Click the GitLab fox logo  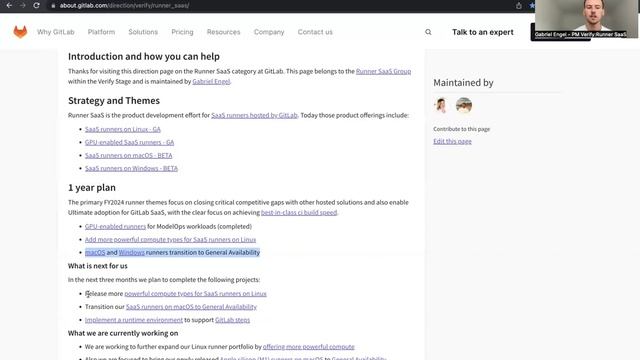pos(20,32)
